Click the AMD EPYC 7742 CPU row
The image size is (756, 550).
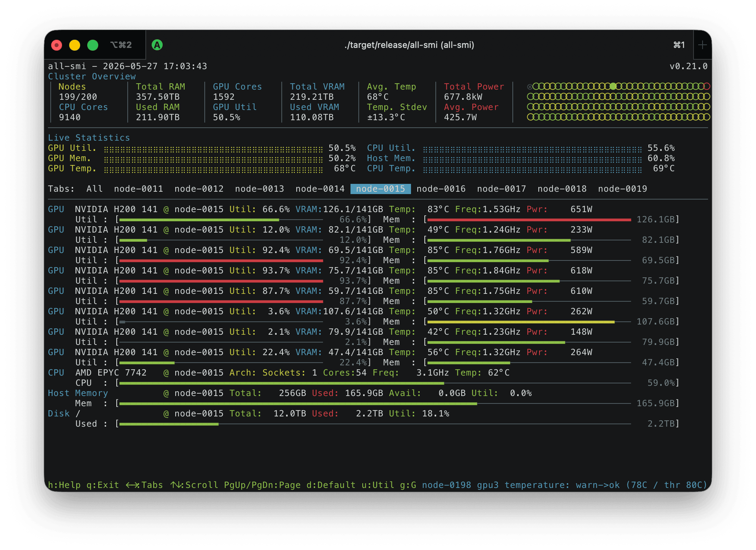(279, 373)
